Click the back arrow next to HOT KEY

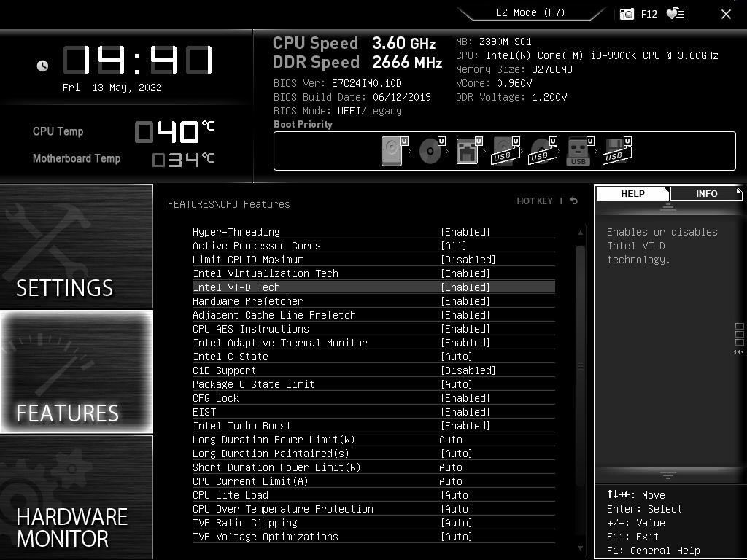point(574,201)
